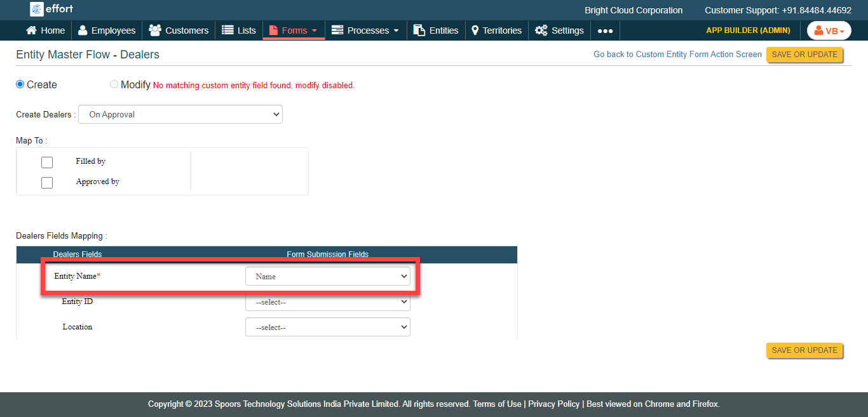Go back to Custom Entity Form Action Screen
This screenshot has height=417, width=868.
677,55
